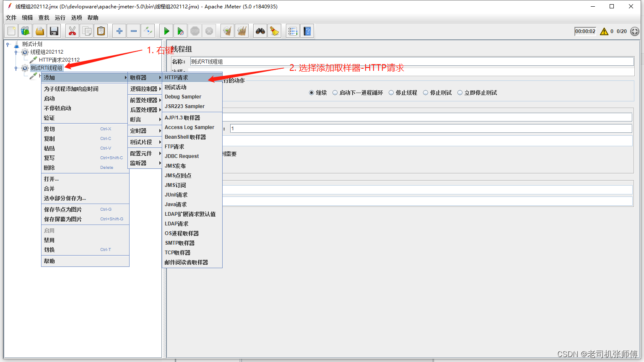Click the remote engine status icon

[635, 31]
